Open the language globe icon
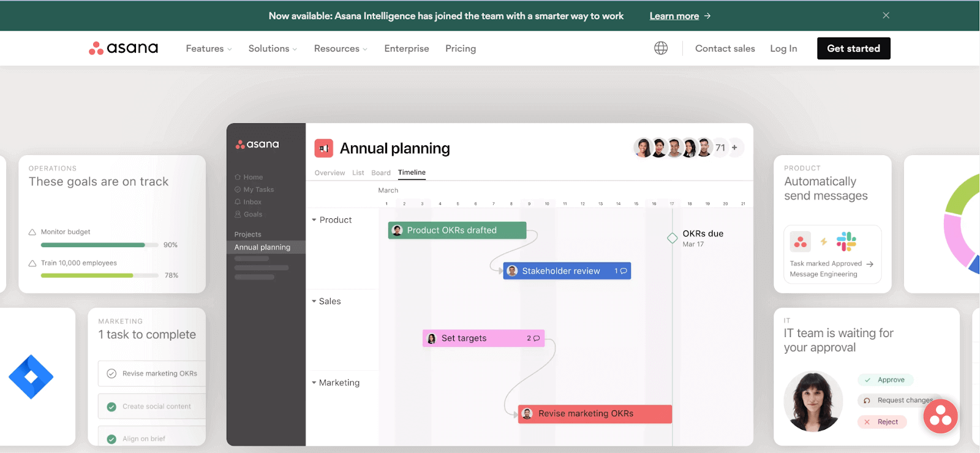 [661, 48]
